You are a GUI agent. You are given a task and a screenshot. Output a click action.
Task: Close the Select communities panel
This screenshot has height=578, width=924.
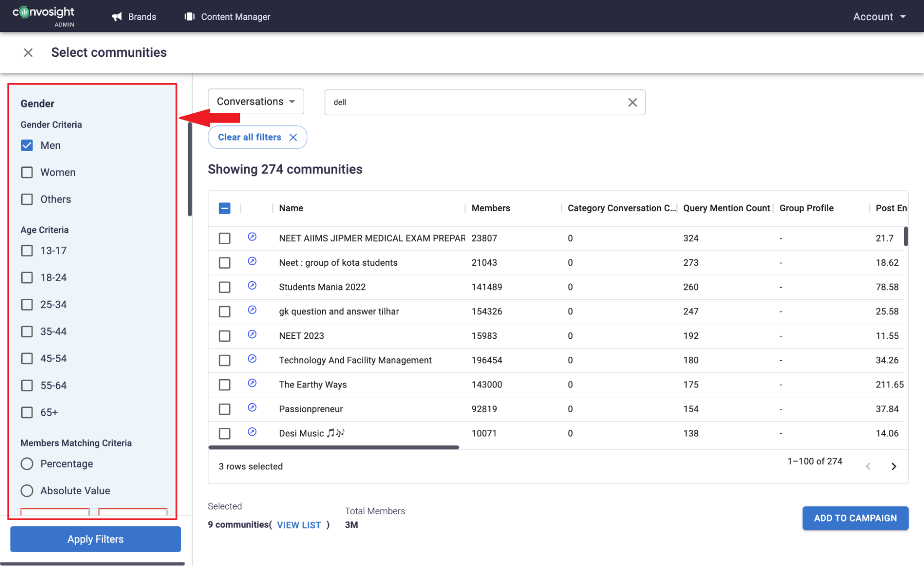tap(28, 53)
